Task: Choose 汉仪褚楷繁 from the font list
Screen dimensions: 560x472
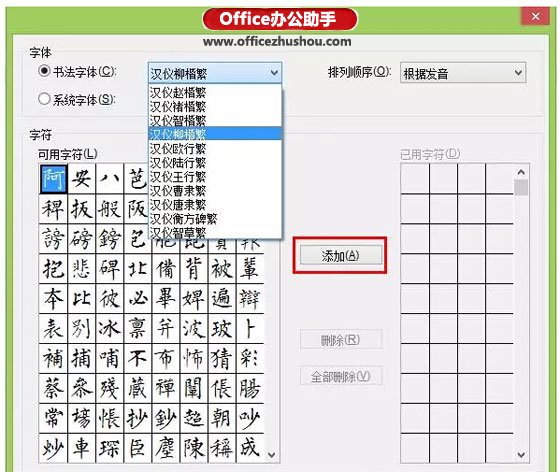Action: point(215,106)
